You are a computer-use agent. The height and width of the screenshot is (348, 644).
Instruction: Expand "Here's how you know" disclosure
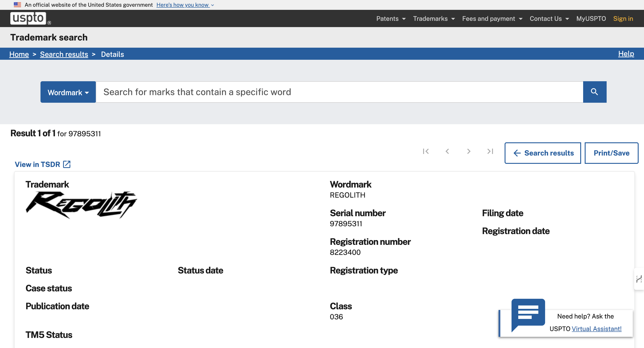coord(185,5)
